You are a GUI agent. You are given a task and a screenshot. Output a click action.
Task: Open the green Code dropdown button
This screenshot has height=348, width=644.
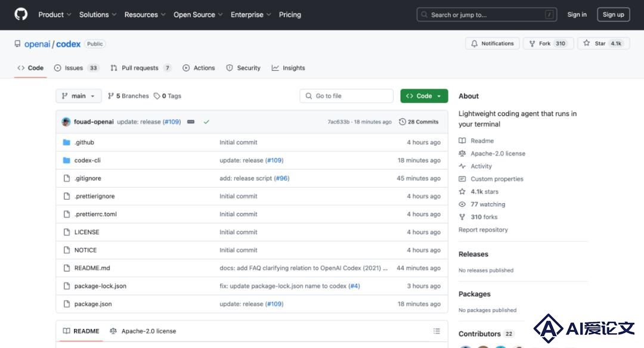coord(424,96)
